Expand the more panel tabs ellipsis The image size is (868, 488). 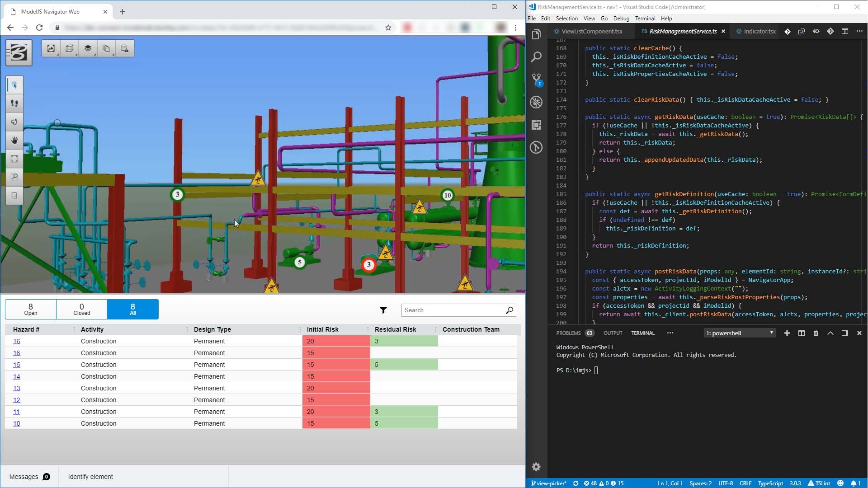point(670,333)
